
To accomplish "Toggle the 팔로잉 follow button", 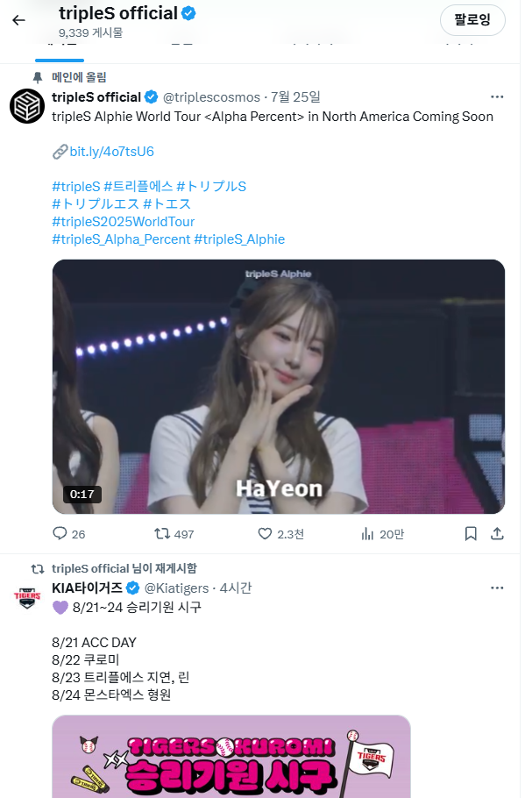I will coord(472,19).
